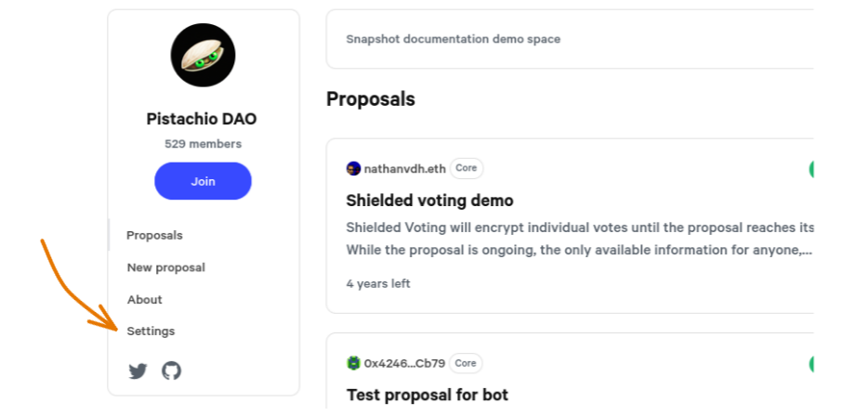Go to the Proposals sidebar item

(x=155, y=236)
